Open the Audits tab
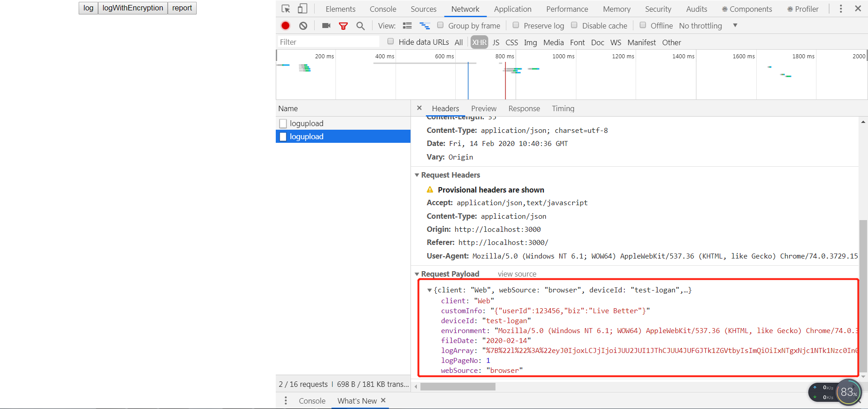868x409 pixels. (697, 9)
